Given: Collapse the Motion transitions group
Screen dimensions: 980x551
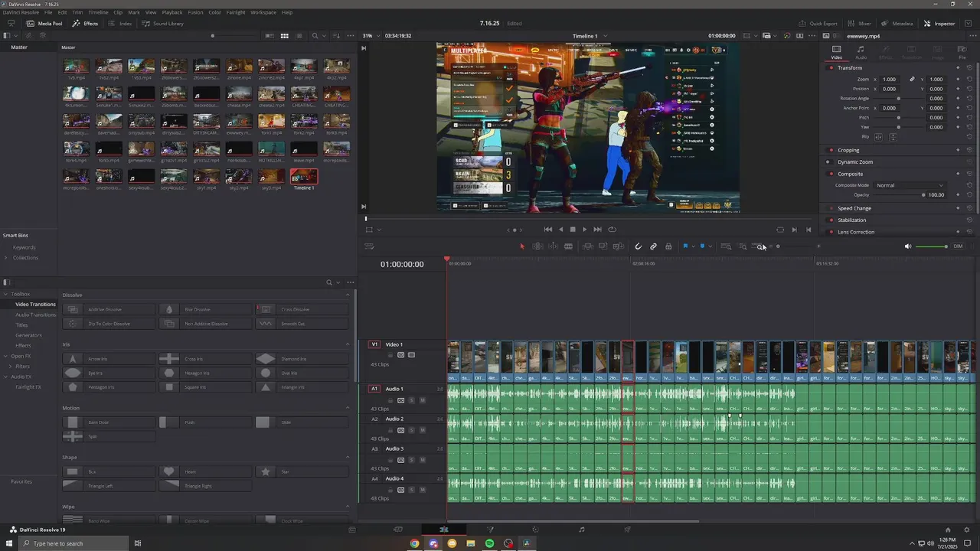Looking at the screenshot, I should (348, 409).
